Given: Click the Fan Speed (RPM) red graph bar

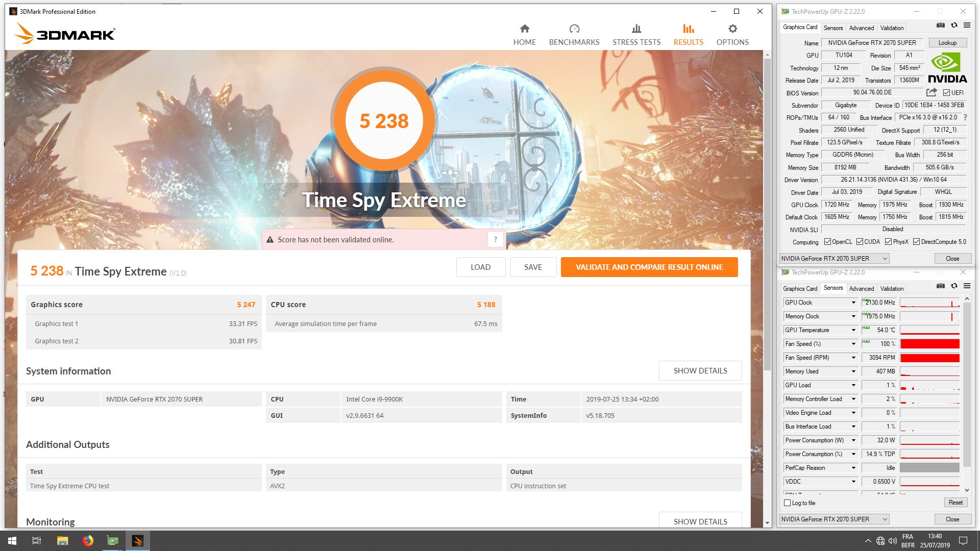Looking at the screenshot, I should [x=930, y=358].
